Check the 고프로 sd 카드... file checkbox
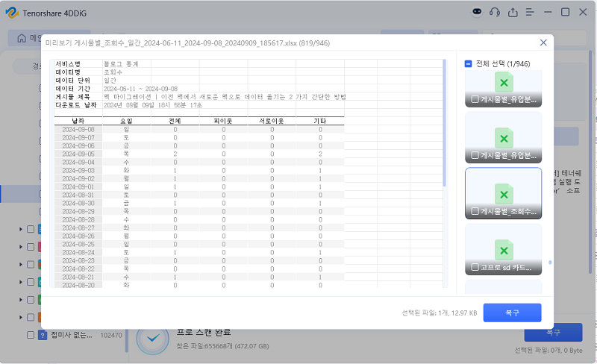Screen dimensions: 597x364 (475, 267)
